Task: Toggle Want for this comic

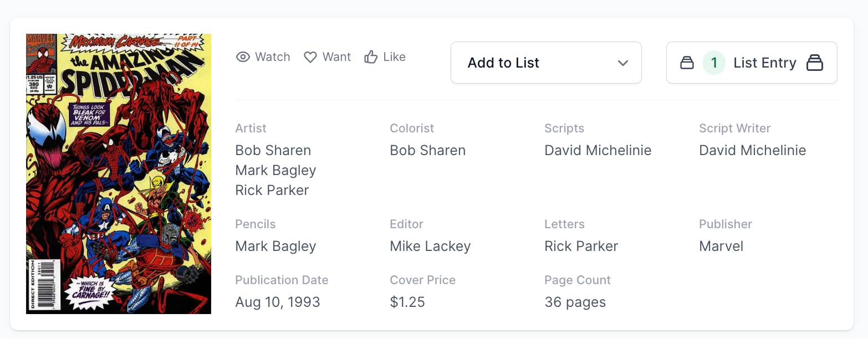Action: [328, 57]
